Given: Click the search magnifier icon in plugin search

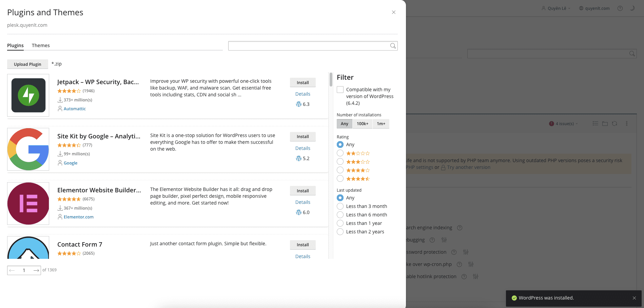Looking at the screenshot, I should [x=393, y=46].
